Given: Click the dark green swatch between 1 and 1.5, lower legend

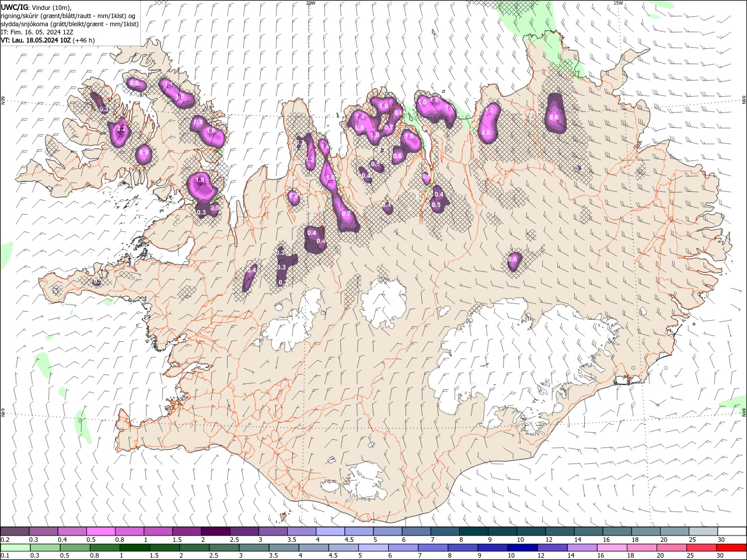Looking at the screenshot, I should (x=134, y=548).
